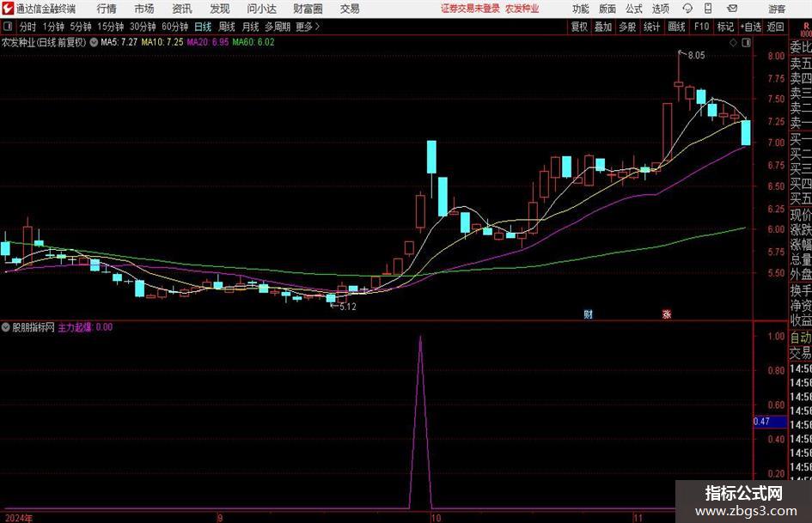This screenshot has height=523, width=812.
Task: Open the 市场 menu
Action: [144, 9]
